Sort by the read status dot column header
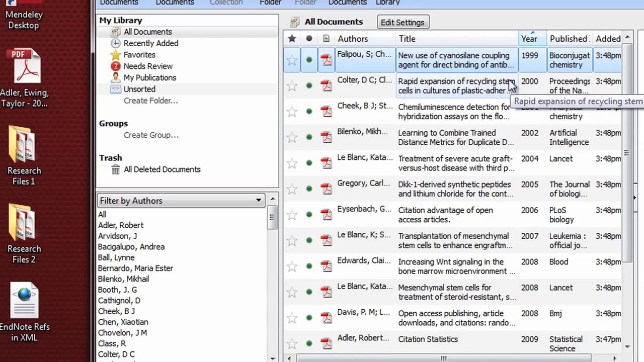This screenshot has width=644, height=362. (309, 39)
